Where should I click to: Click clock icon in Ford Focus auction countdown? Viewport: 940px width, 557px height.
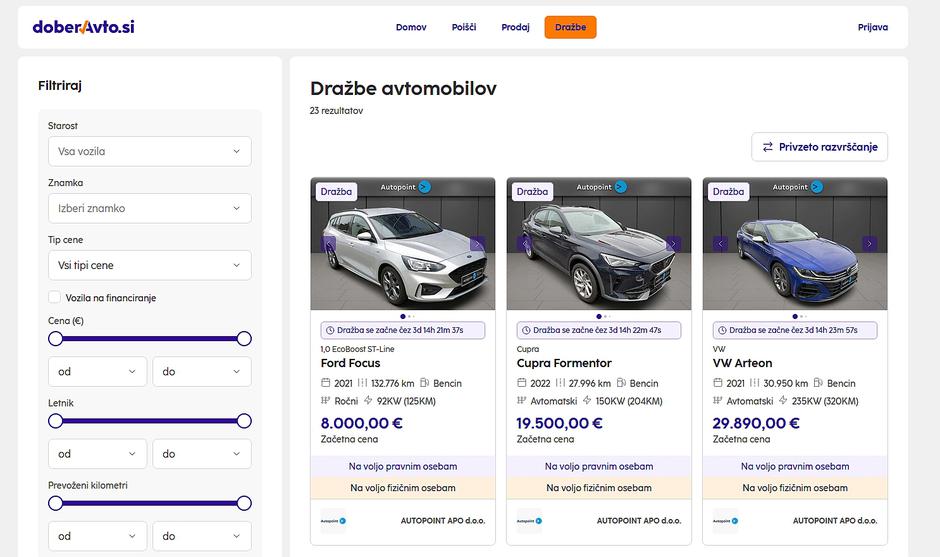(x=330, y=330)
